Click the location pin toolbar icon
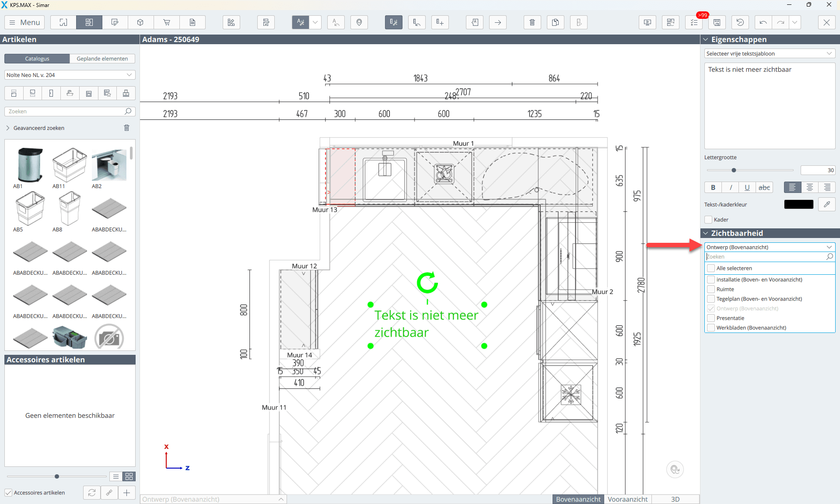This screenshot has height=504, width=840. tap(359, 22)
